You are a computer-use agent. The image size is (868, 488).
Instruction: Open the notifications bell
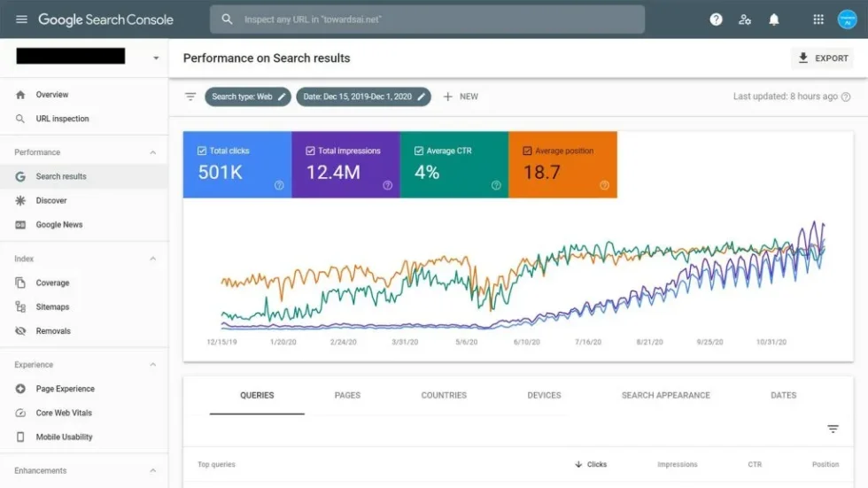[774, 19]
